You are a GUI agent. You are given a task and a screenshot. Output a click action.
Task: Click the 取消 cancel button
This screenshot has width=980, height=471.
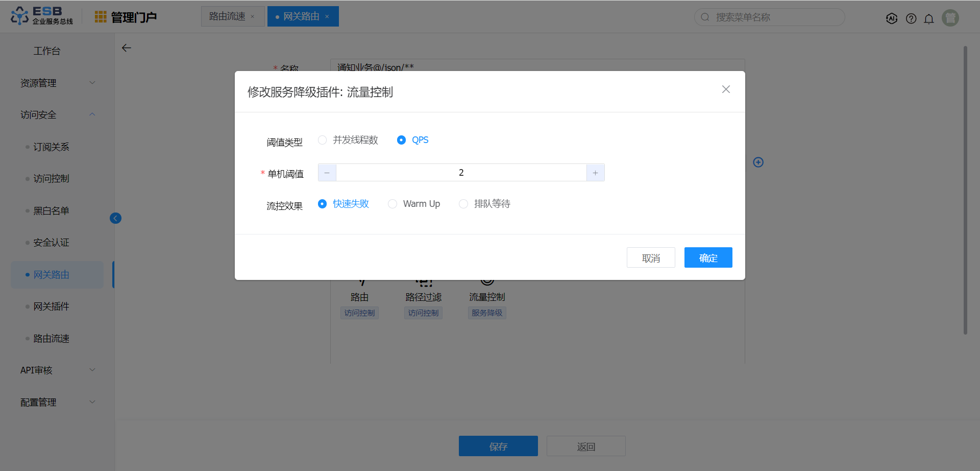[651, 258]
